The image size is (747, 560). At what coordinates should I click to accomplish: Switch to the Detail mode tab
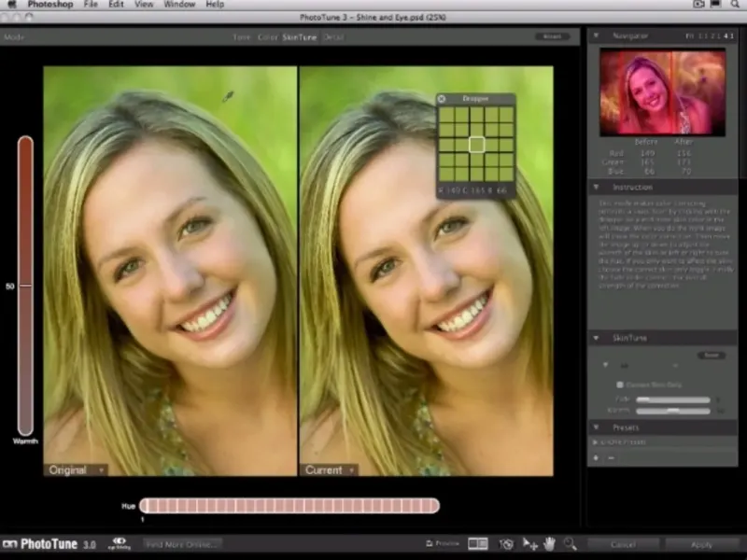coord(333,37)
